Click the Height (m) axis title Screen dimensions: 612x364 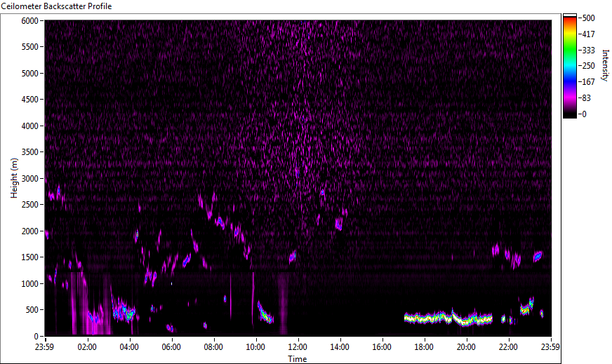pos(14,178)
